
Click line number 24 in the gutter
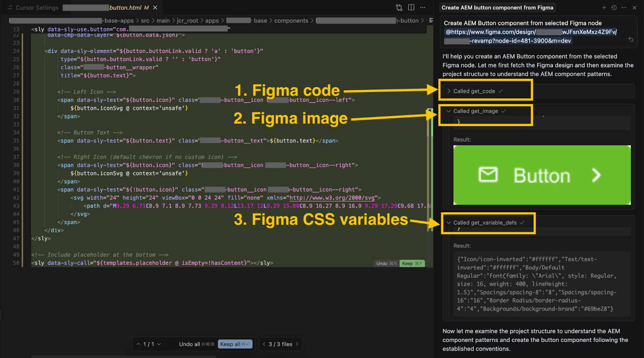pyautogui.click(x=16, y=51)
